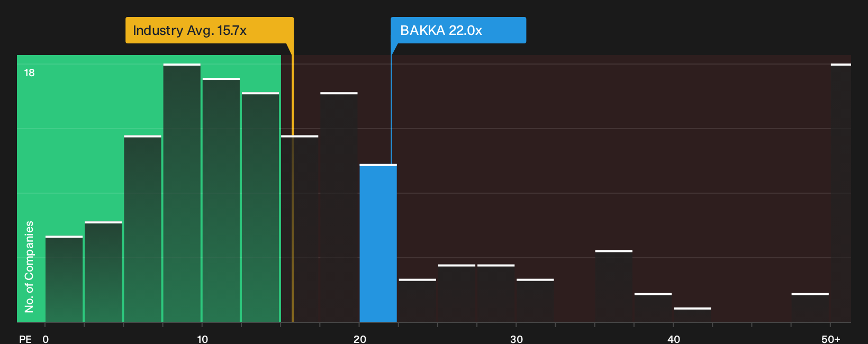The height and width of the screenshot is (344, 868).
Task: Click the 30 x-axis tick label
Action: [517, 339]
